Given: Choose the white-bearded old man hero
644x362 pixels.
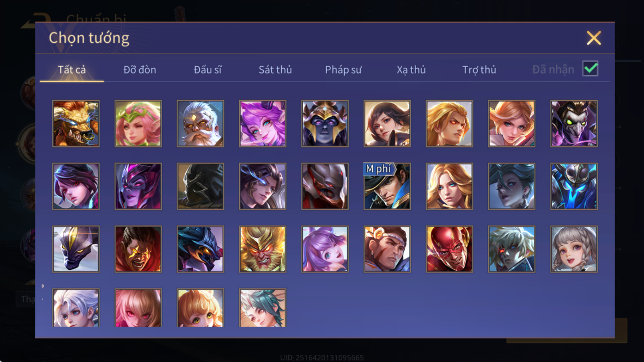Looking at the screenshot, I should (x=200, y=123).
